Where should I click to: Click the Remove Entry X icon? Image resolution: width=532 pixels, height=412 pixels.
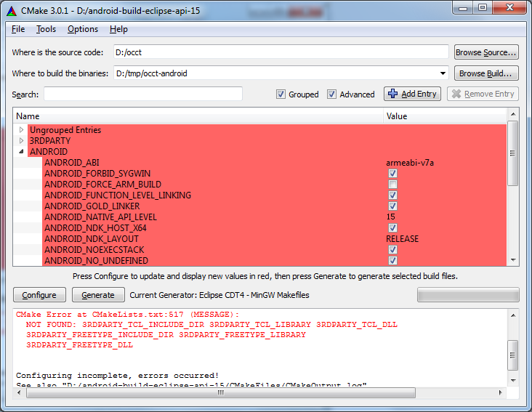pos(456,94)
